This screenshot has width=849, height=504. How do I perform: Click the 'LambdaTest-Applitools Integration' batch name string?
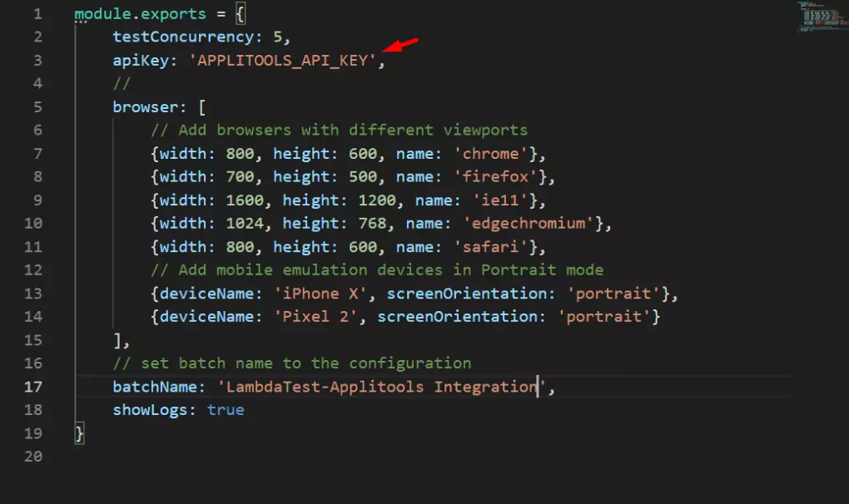tap(380, 387)
